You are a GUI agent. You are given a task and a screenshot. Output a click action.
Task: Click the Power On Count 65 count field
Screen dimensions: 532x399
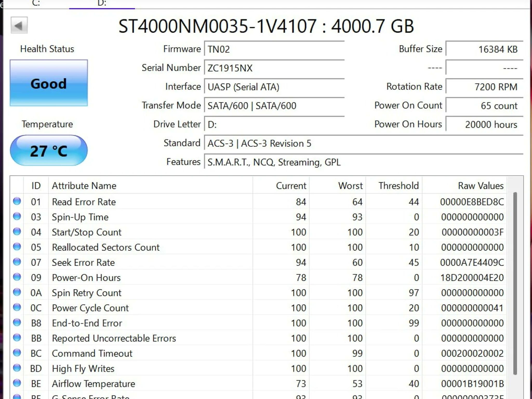pyautogui.click(x=484, y=105)
